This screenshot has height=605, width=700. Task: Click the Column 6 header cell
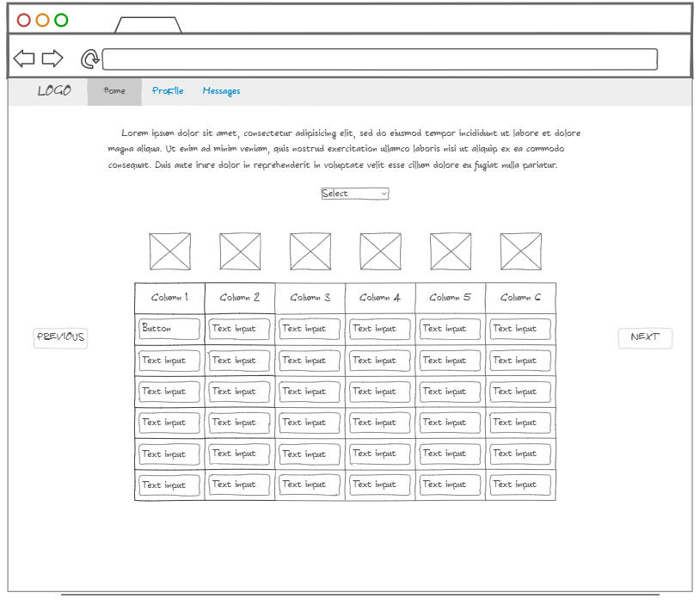click(x=520, y=296)
